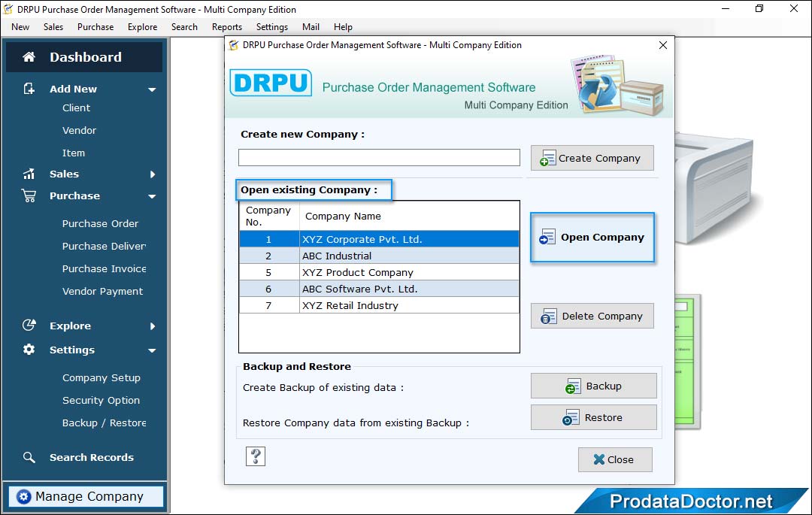Screen dimensions: 812x515
Task: Click the Dashboard heading in sidebar
Action: [86, 57]
